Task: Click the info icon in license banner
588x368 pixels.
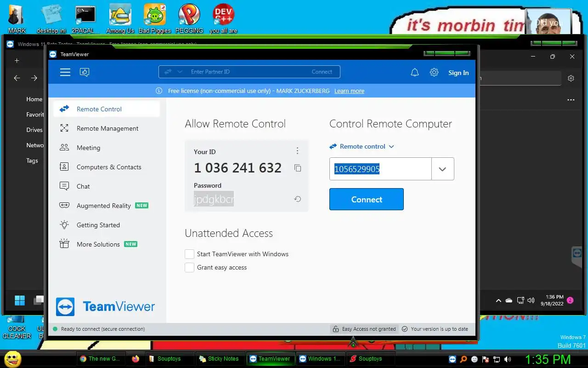Action: click(159, 91)
